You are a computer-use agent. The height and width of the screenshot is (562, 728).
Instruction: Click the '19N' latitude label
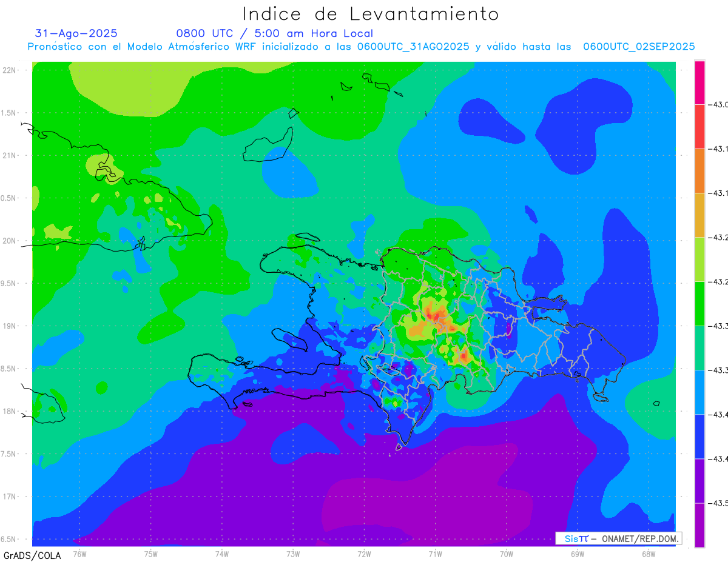9,326
